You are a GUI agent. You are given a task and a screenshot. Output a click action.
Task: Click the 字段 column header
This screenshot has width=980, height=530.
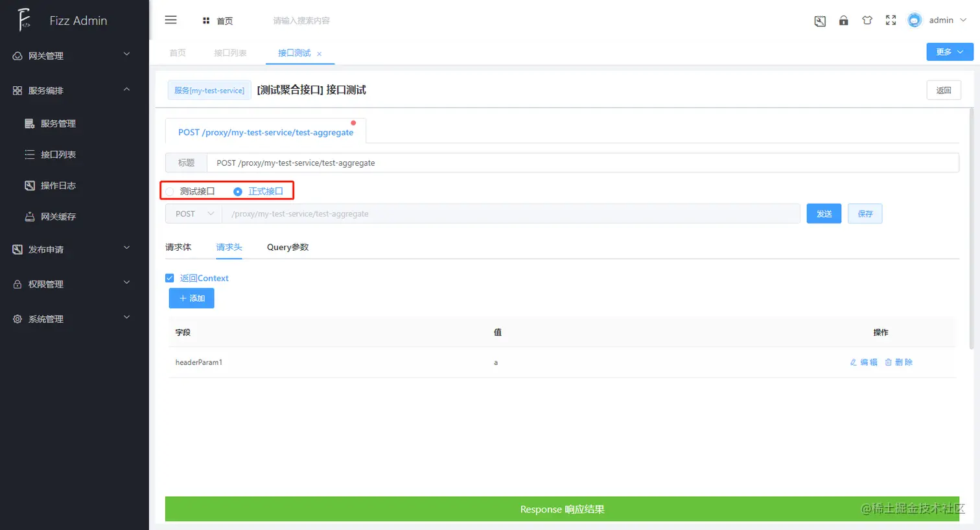pyautogui.click(x=183, y=332)
